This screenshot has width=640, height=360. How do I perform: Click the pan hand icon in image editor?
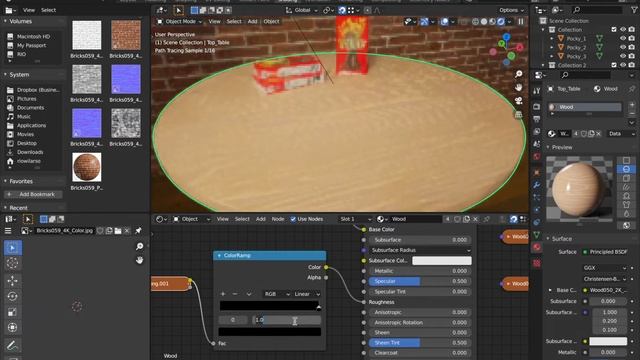tap(139, 260)
